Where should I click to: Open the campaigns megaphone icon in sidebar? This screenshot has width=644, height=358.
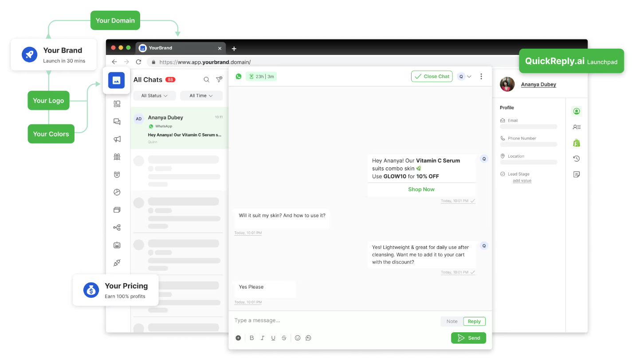tap(117, 139)
